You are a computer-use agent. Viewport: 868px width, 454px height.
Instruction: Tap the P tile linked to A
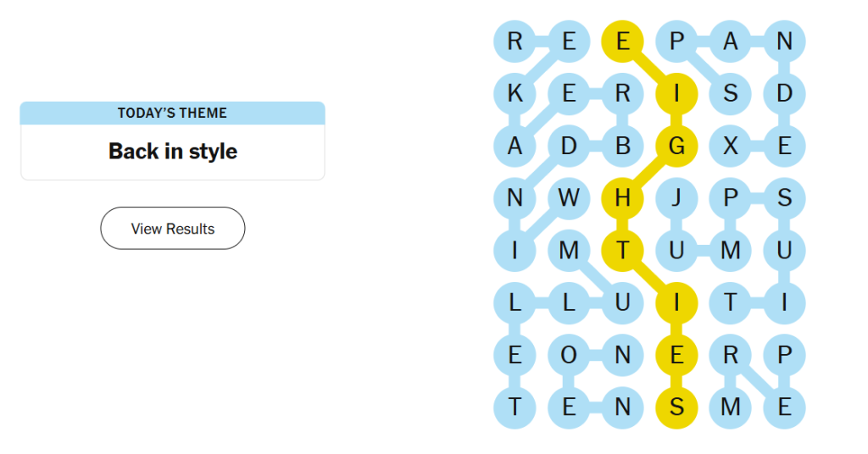tap(676, 42)
